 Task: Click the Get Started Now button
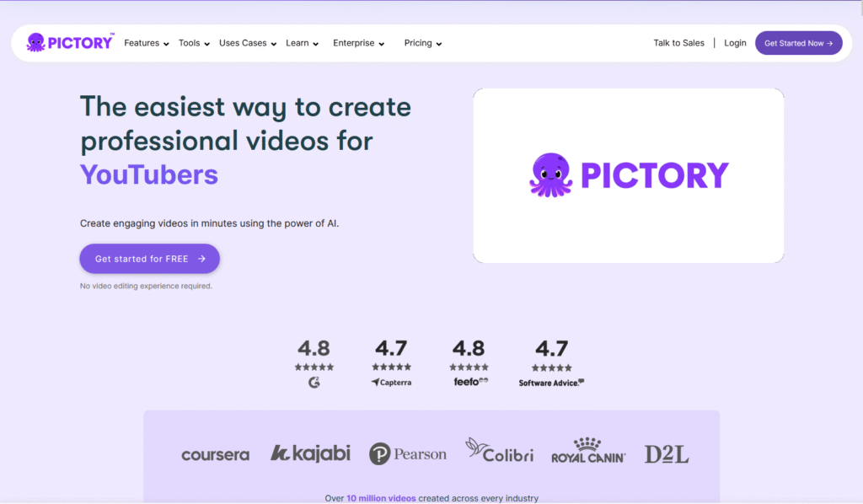(798, 42)
